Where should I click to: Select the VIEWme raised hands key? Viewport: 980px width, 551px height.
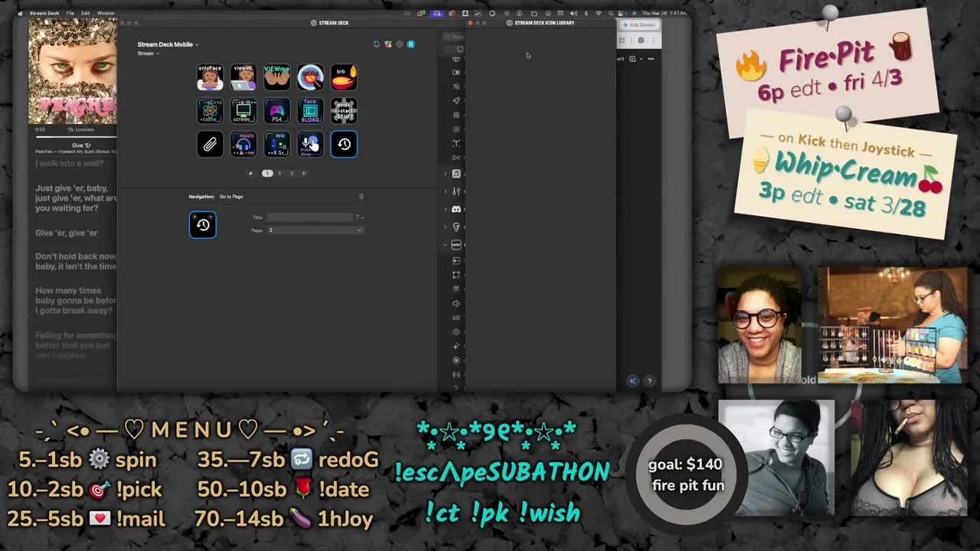click(277, 77)
